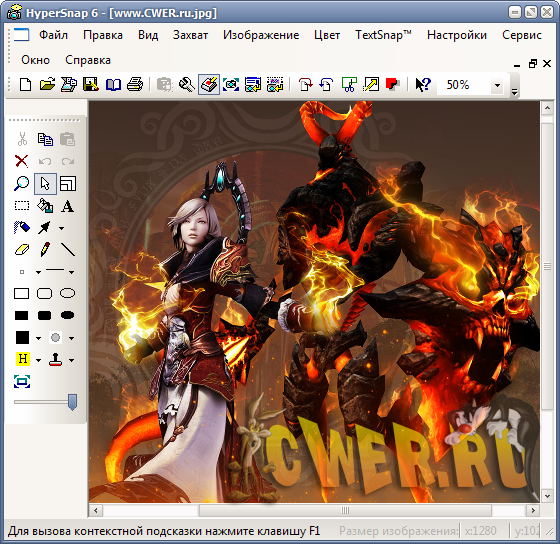
Task: Choose the eraser tool
Action: (x=22, y=249)
